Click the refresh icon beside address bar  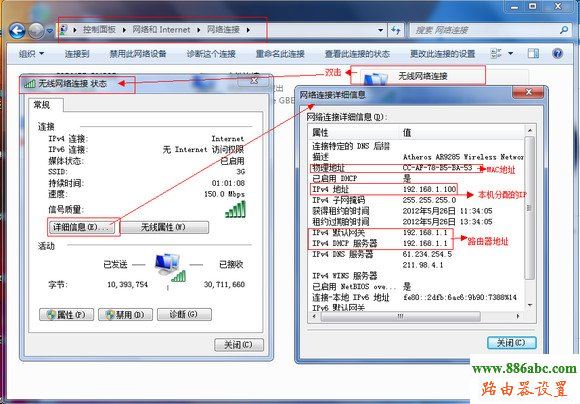coord(396,30)
